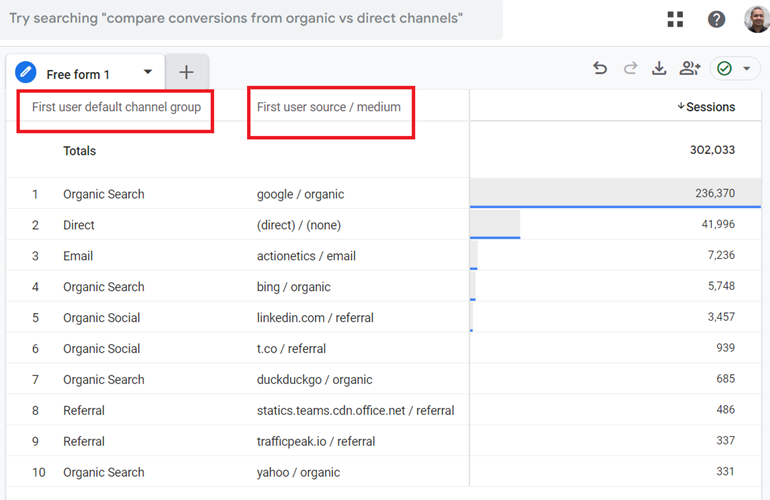Open the user account avatar
The height and width of the screenshot is (500, 770).
[x=757, y=19]
